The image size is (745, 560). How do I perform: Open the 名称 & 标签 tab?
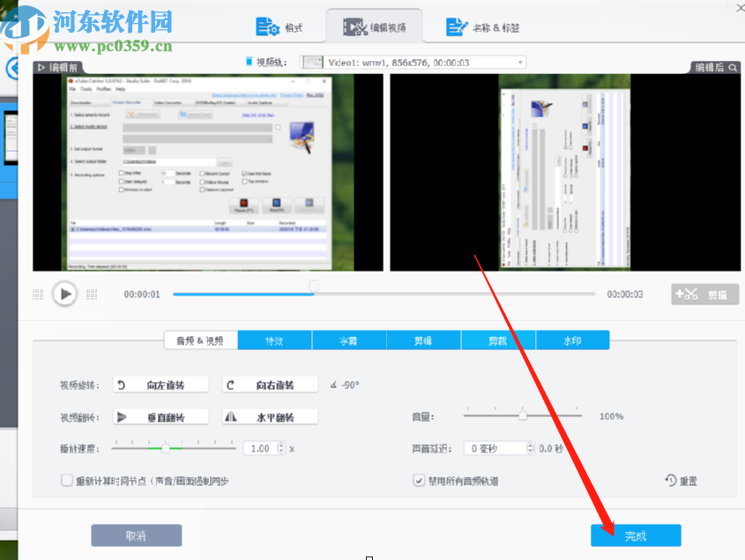pyautogui.click(x=483, y=27)
